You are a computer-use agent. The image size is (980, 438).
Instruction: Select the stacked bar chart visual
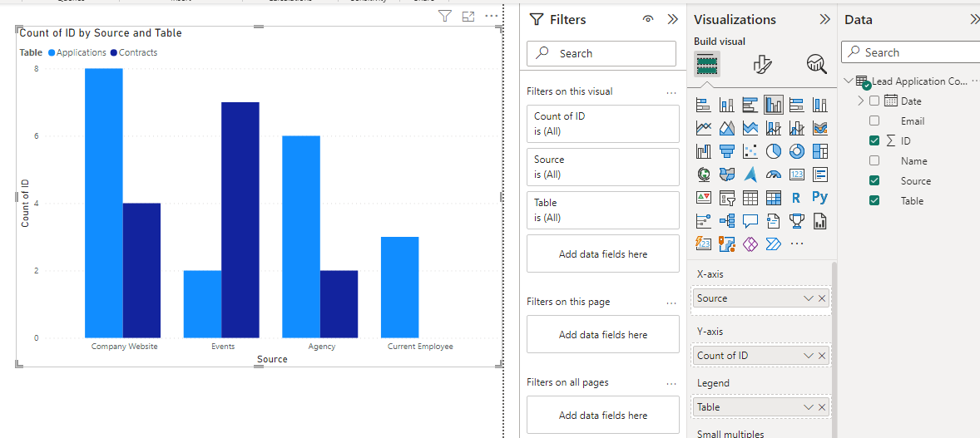coord(704,105)
